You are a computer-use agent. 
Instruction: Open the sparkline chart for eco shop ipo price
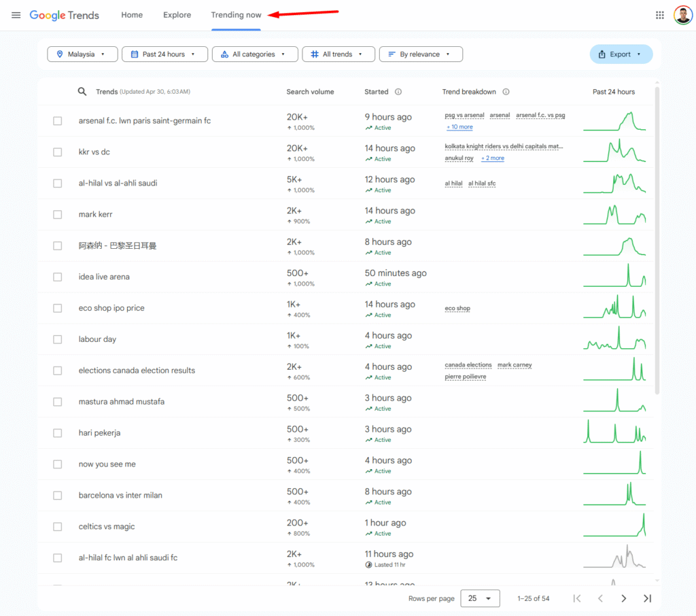(614, 307)
